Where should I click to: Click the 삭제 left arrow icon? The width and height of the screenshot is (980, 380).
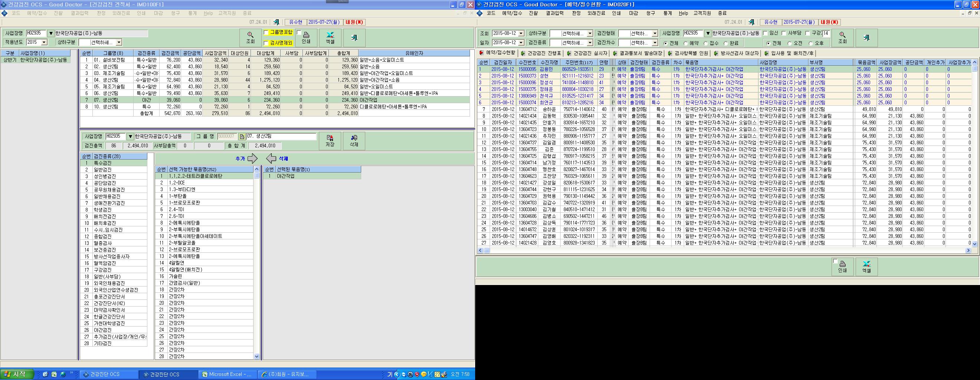pyautogui.click(x=271, y=158)
